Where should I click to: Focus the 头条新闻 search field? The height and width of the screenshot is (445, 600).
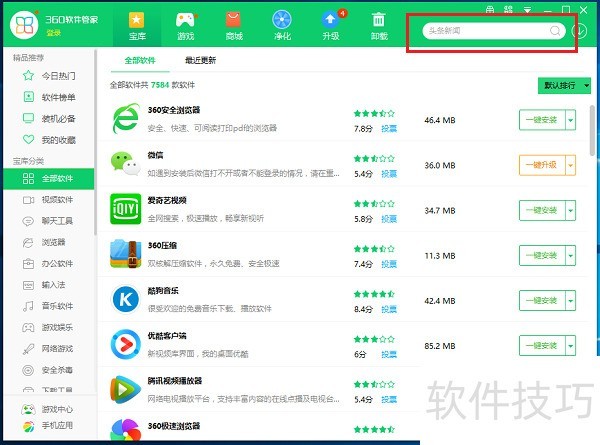click(494, 31)
